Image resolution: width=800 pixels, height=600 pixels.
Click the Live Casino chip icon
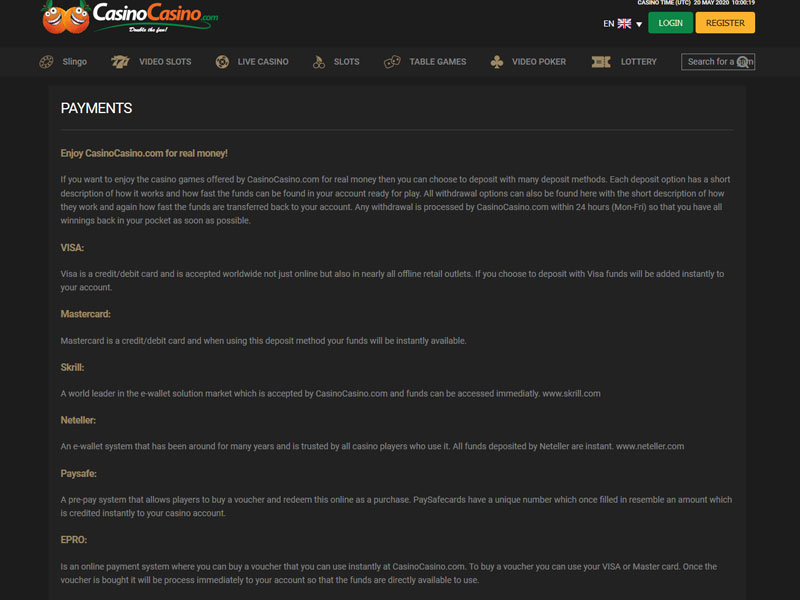pyautogui.click(x=222, y=62)
